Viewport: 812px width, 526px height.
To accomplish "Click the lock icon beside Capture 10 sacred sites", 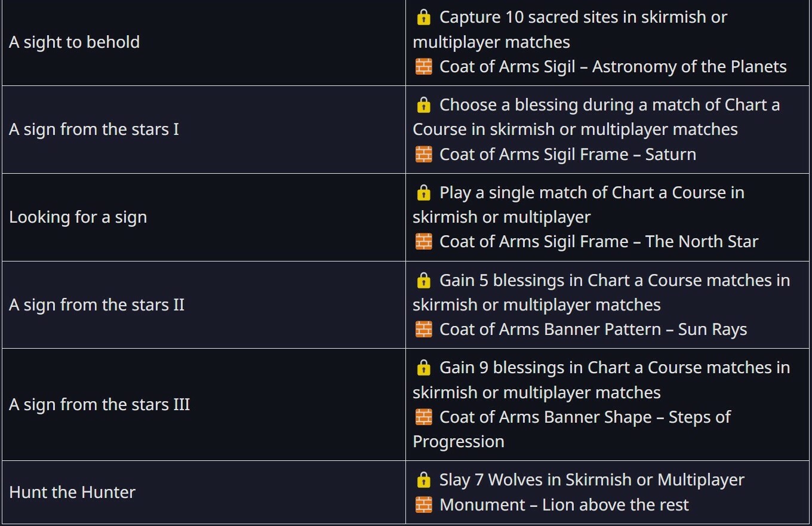I will click(423, 17).
